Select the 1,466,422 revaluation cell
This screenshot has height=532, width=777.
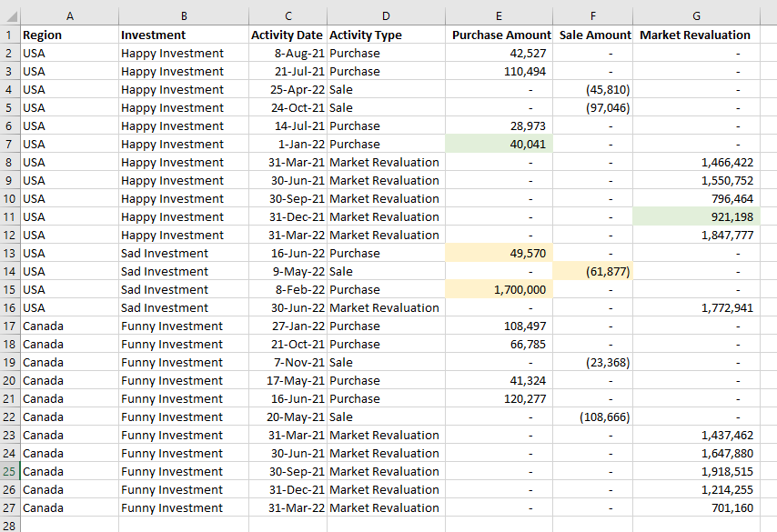pyautogui.click(x=696, y=162)
